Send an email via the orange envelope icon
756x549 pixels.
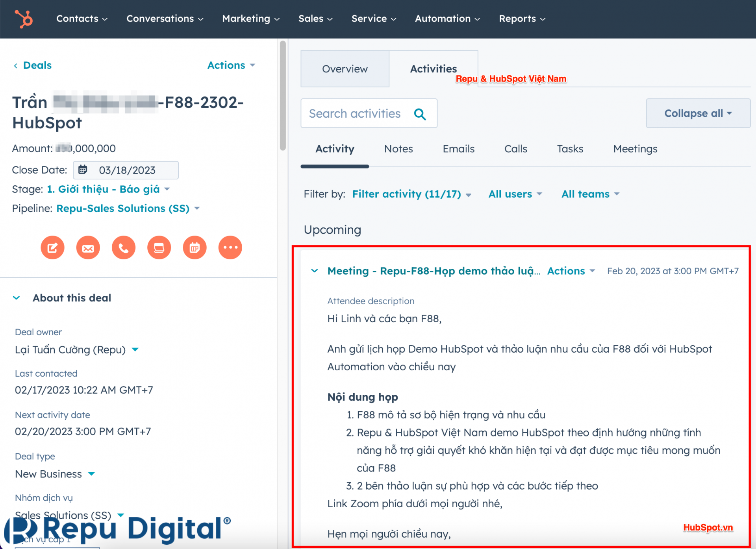pyautogui.click(x=88, y=248)
